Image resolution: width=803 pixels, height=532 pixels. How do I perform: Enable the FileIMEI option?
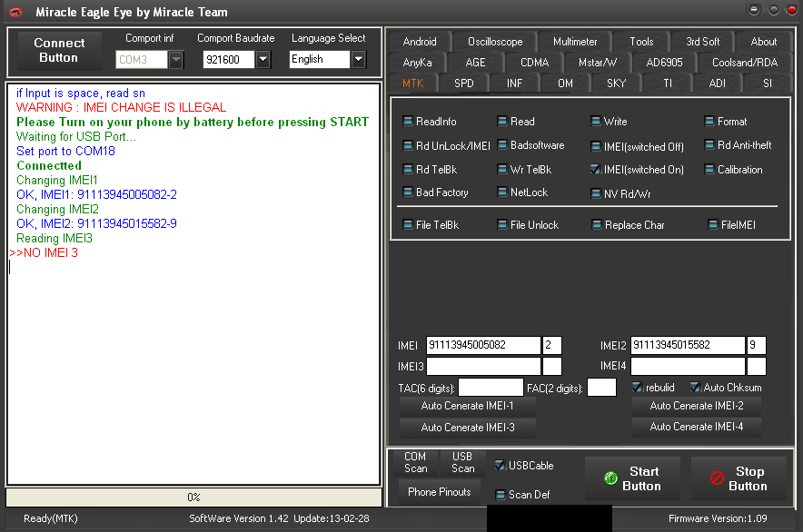(731, 225)
